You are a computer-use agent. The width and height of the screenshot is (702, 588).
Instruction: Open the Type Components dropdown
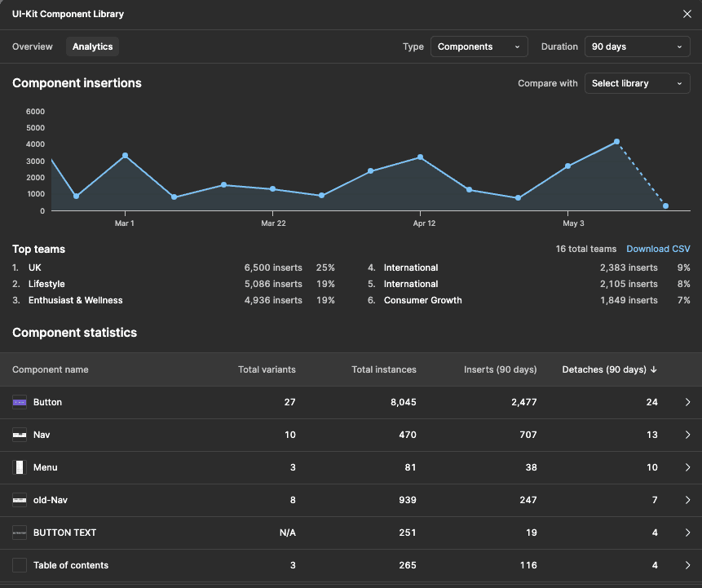(x=479, y=46)
